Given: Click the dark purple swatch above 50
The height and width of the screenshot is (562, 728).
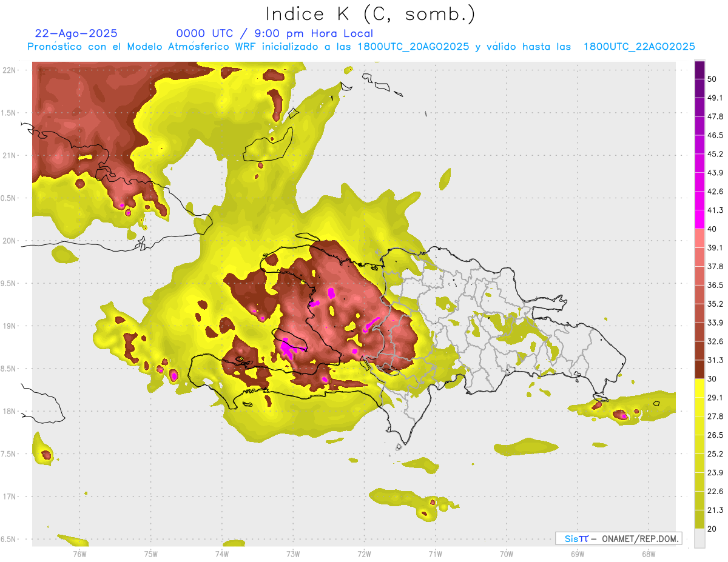Looking at the screenshot, I should (700, 70).
